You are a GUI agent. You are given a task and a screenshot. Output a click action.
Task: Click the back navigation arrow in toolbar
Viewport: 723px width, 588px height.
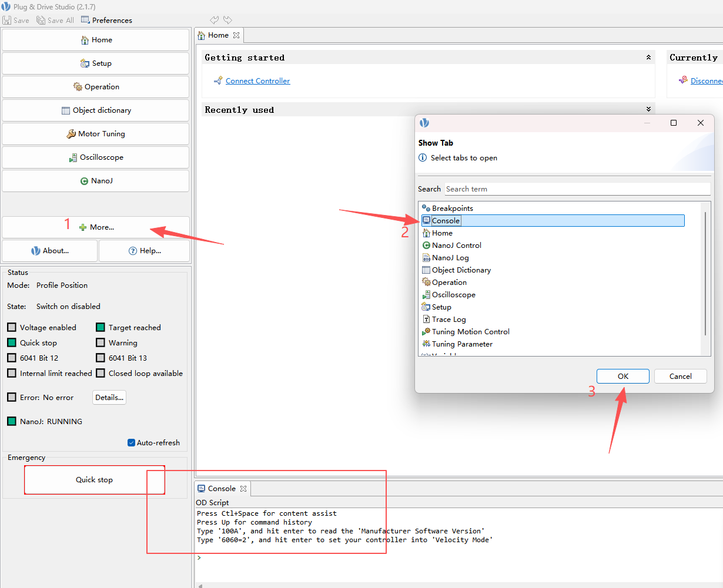[x=214, y=20]
